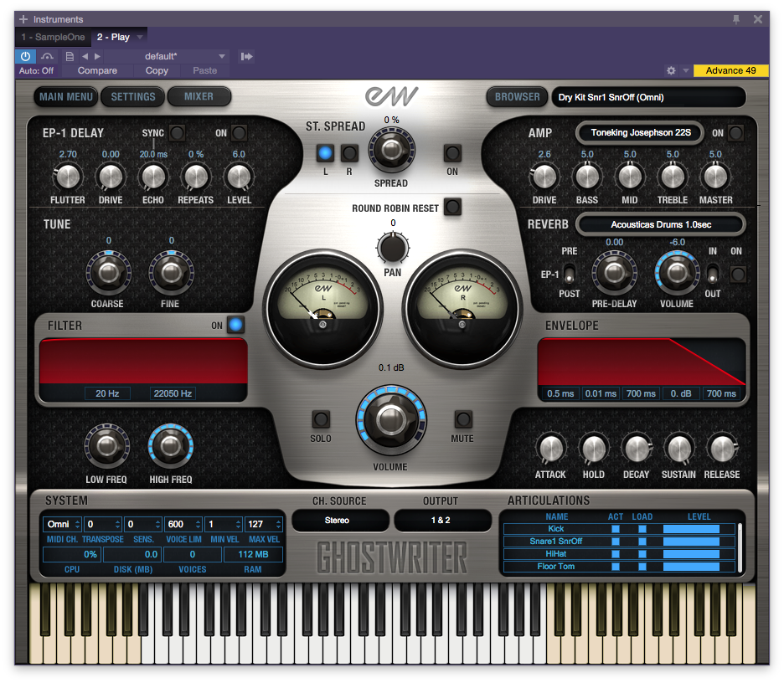784x683 pixels.
Task: Click the reverb PRE-DELAY knob
Action: click(x=614, y=274)
